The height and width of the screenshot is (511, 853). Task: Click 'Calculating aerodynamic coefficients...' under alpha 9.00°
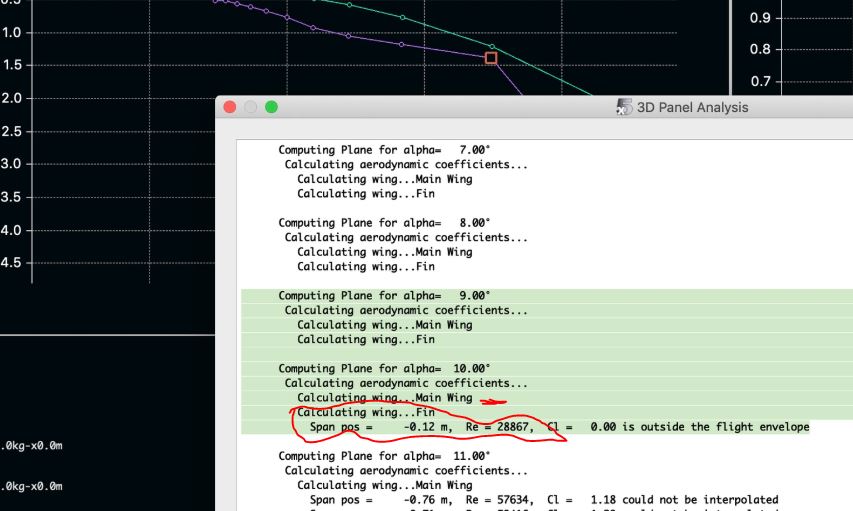(x=406, y=310)
